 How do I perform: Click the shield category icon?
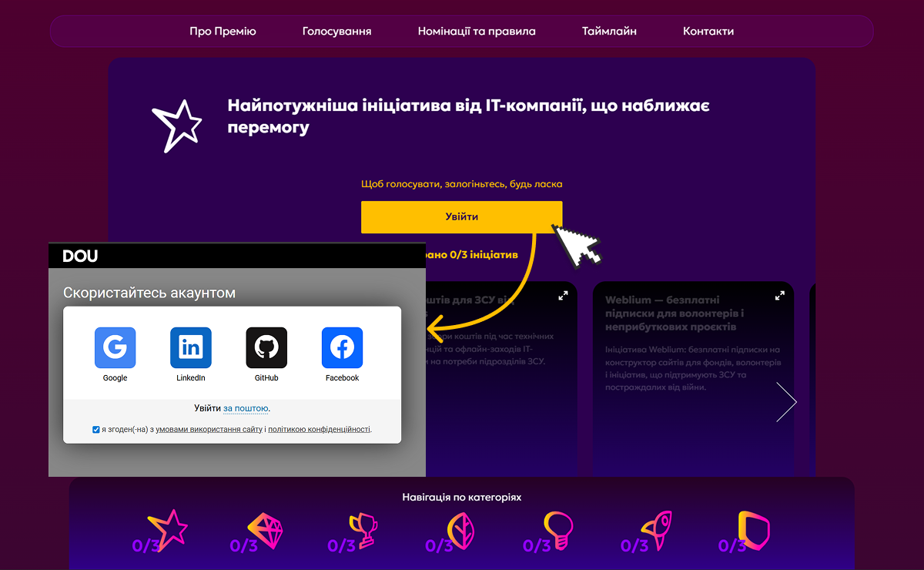click(752, 530)
